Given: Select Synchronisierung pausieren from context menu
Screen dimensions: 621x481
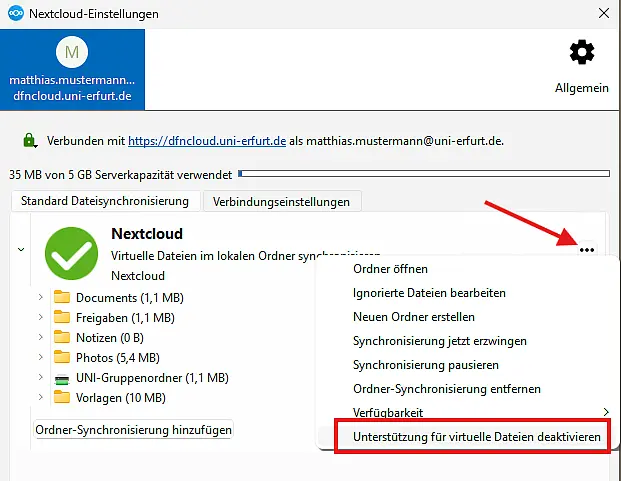Looking at the screenshot, I should coord(435,365).
